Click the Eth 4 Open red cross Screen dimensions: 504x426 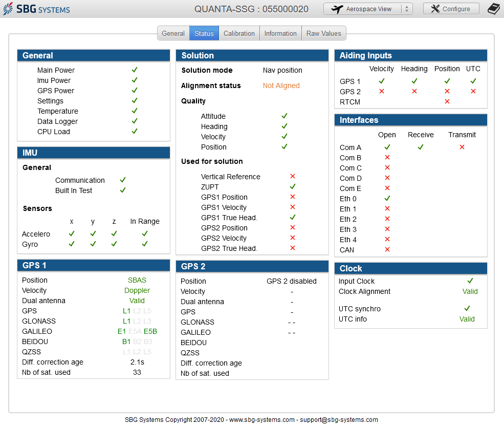(x=387, y=240)
